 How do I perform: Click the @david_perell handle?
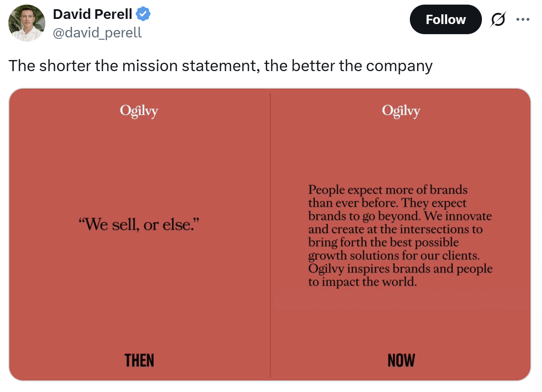(x=97, y=32)
